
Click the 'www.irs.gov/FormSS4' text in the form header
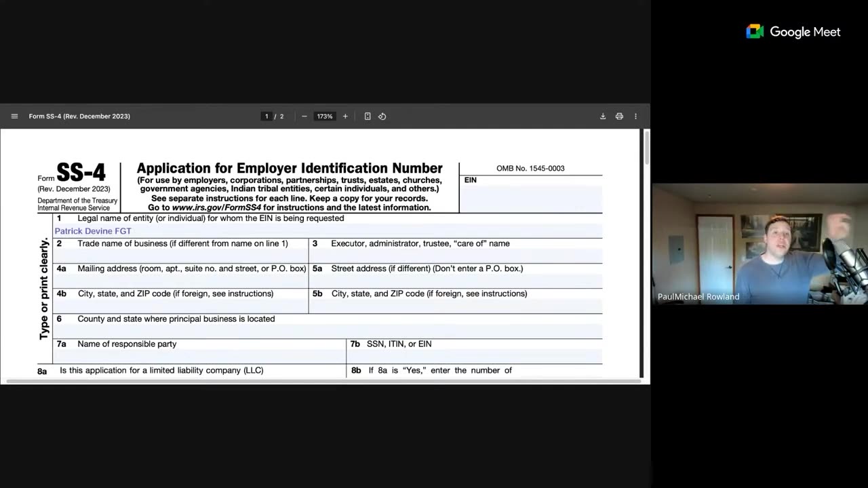point(217,207)
